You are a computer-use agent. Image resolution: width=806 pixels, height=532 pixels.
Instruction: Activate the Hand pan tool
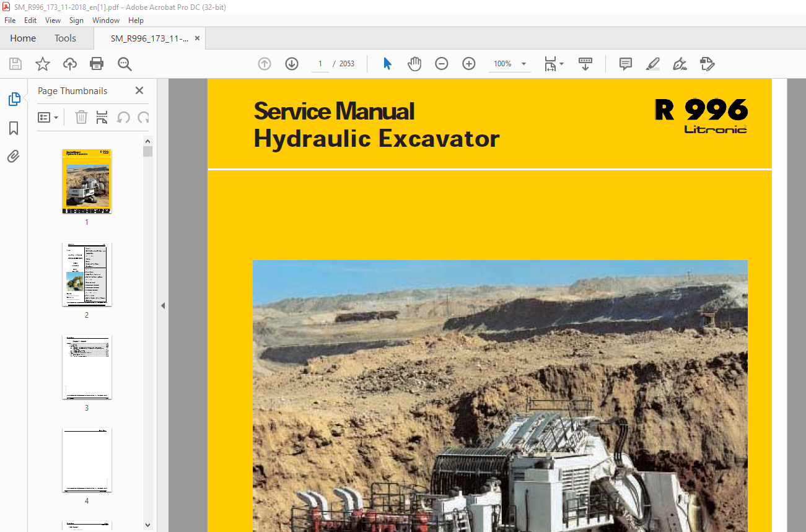click(x=414, y=64)
